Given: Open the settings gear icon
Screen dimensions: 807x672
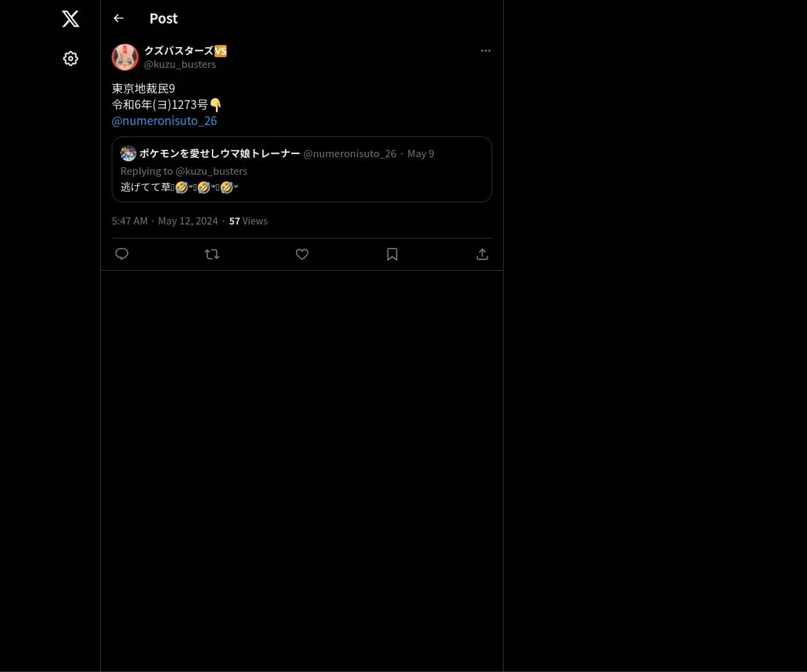Looking at the screenshot, I should click(x=71, y=58).
